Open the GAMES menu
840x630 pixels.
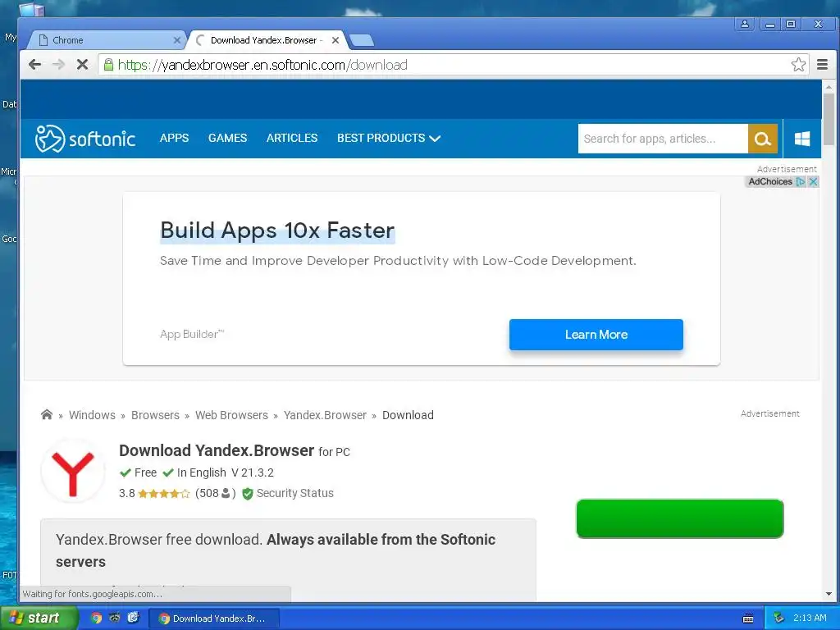pyautogui.click(x=228, y=138)
